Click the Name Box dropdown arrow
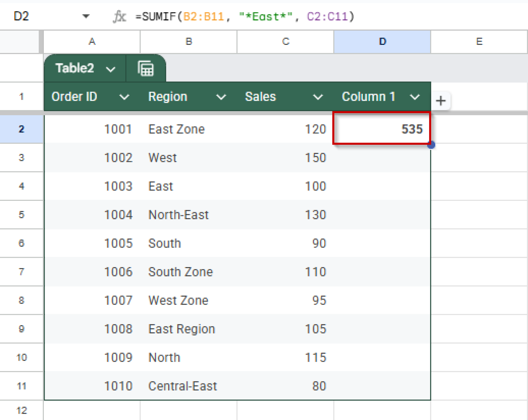 click(x=86, y=16)
